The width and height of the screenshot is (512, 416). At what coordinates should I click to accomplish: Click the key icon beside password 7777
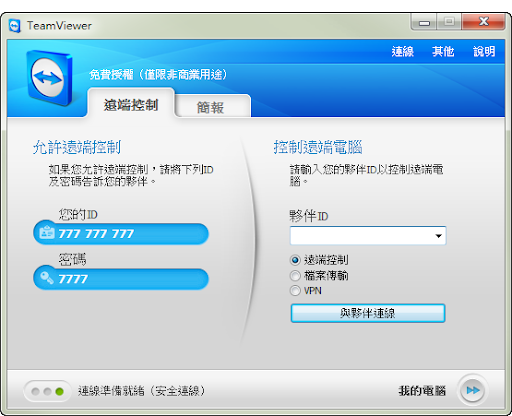click(47, 277)
